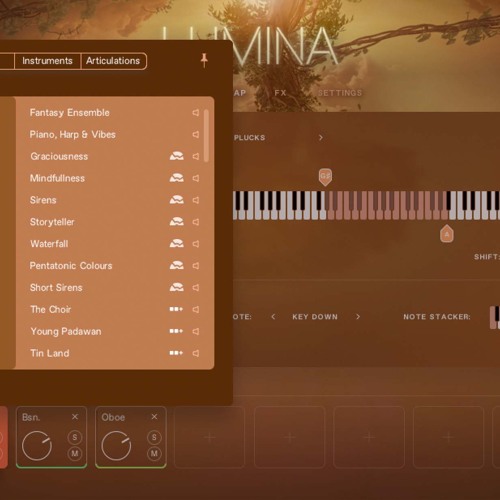The width and height of the screenshot is (500, 500).
Task: Preview the Young Padawan preset
Action: click(x=196, y=331)
